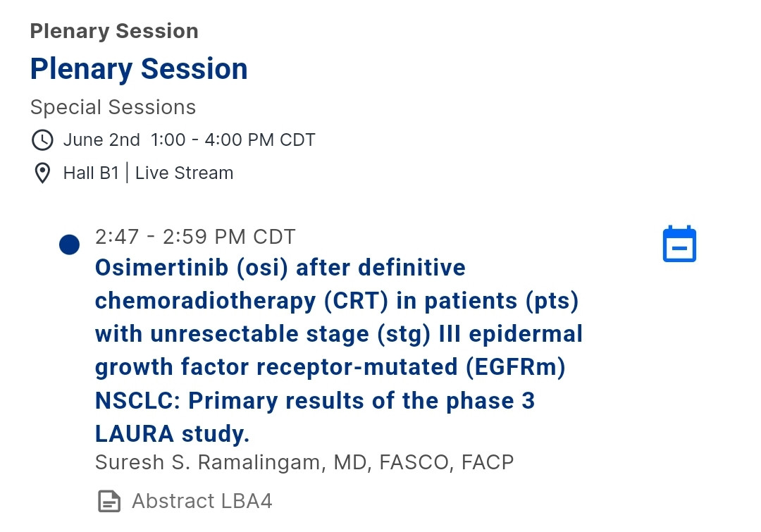Screen dimensions: 761x532
Task: Open the Abstract LBA4 link
Action: [202, 501]
